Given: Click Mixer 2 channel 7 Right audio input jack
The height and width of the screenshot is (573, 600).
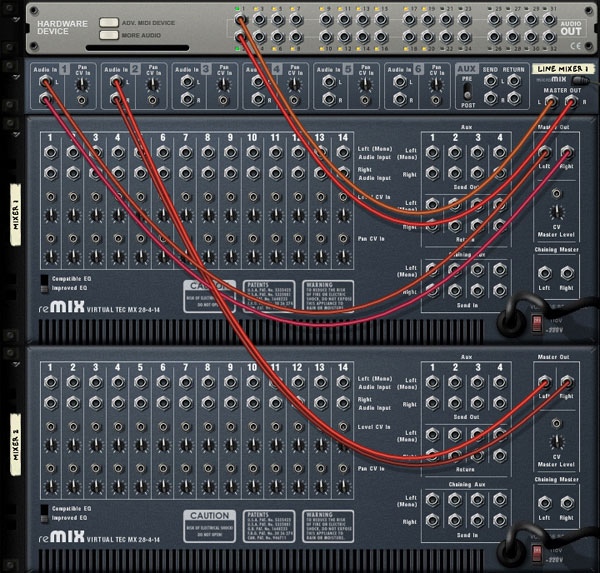Looking at the screenshot, I should point(186,403).
